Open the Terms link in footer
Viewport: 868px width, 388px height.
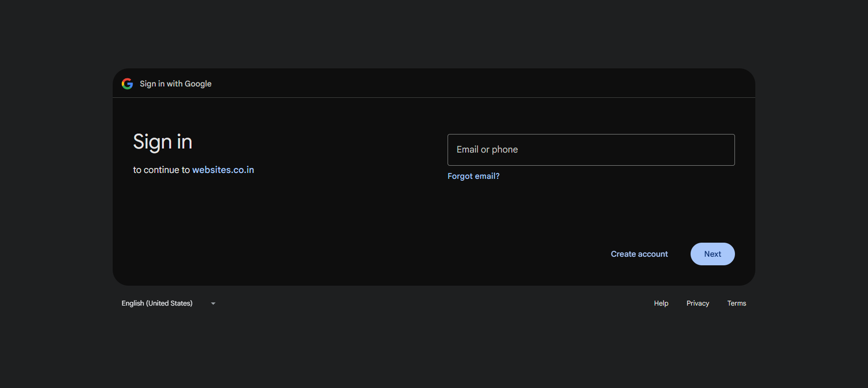pyautogui.click(x=736, y=303)
